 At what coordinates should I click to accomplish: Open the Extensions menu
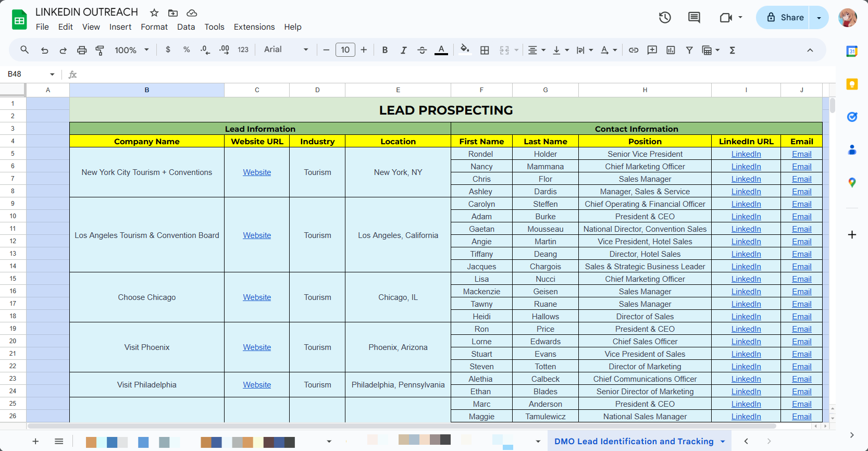pyautogui.click(x=254, y=27)
